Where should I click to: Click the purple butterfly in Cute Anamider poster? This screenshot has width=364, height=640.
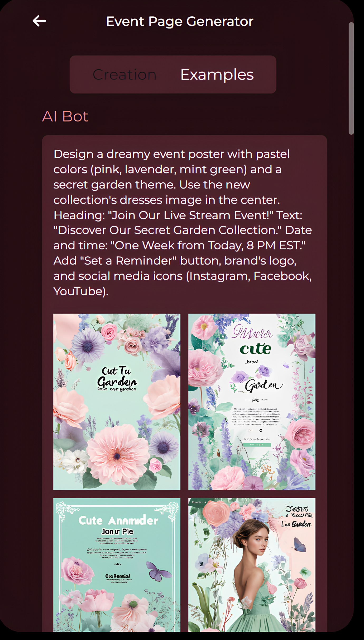[159, 571]
